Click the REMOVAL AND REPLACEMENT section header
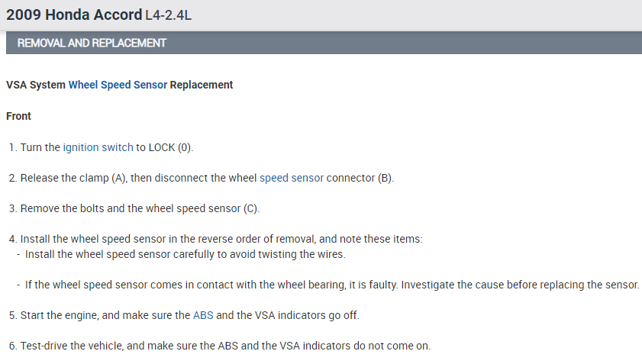 pos(92,43)
